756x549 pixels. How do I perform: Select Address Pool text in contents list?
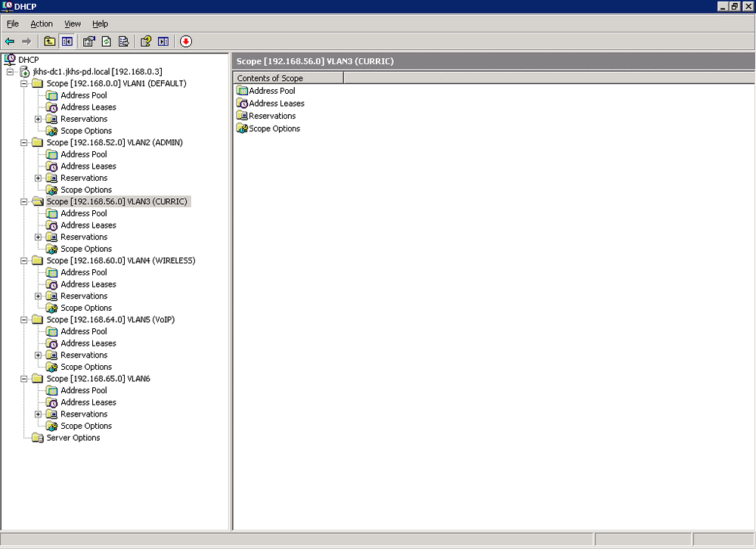272,91
